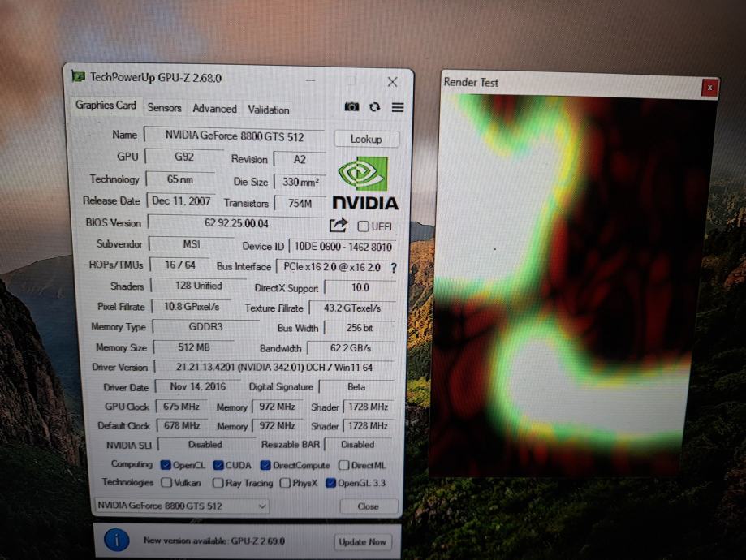Click the GPU value G92
Screen dimensions: 746x560
pos(184,157)
